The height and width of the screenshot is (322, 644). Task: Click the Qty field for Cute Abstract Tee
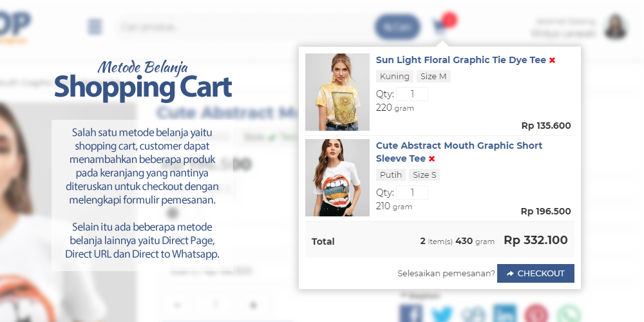tap(412, 193)
